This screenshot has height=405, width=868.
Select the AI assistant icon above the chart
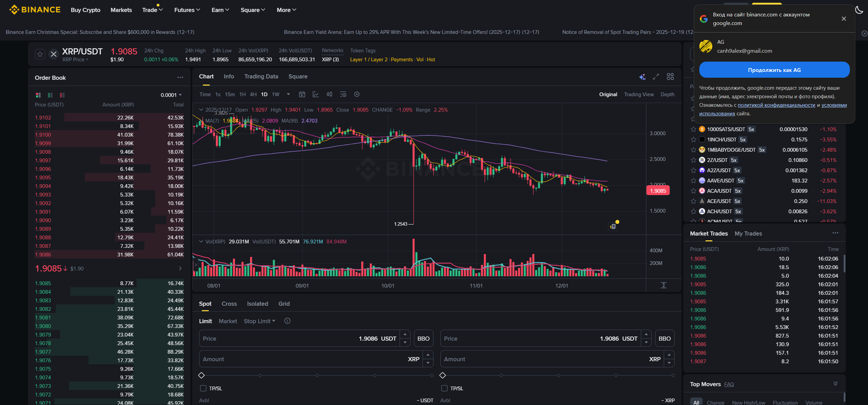click(x=643, y=77)
